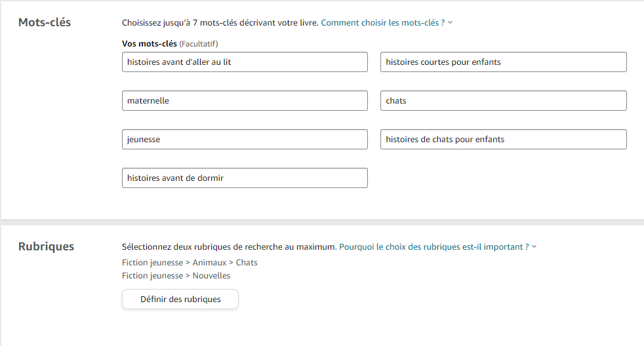The height and width of the screenshot is (346, 644).
Task: Expand chevron next to 'Pourquoi le choix des rubriques'
Action: click(534, 247)
